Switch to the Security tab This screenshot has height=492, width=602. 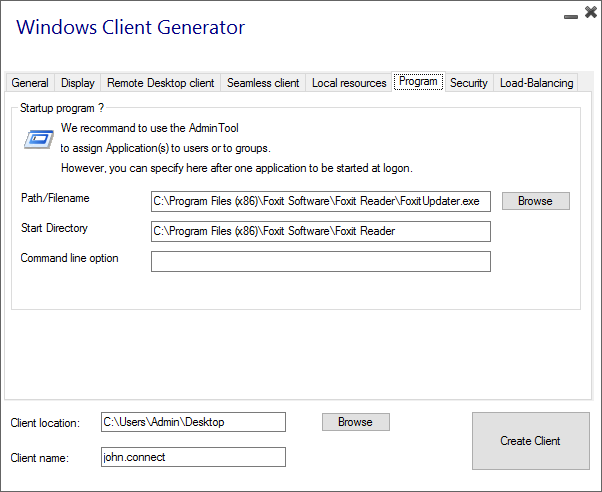click(468, 83)
